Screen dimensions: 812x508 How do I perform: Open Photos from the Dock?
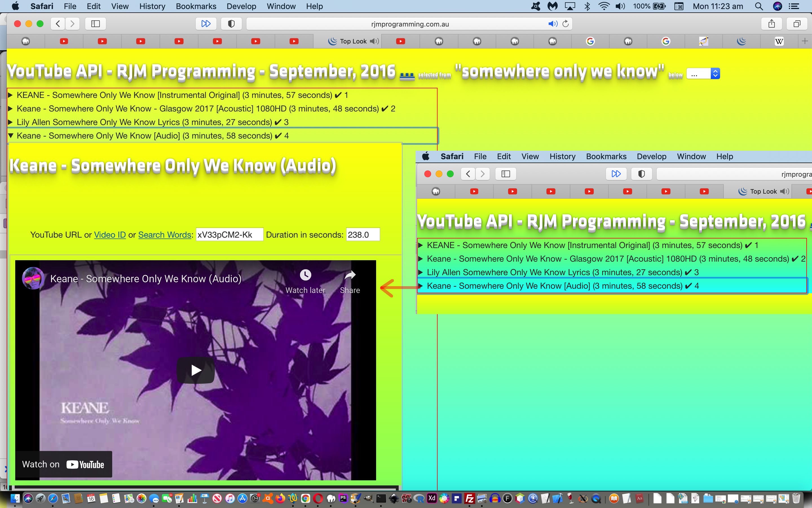tap(142, 498)
